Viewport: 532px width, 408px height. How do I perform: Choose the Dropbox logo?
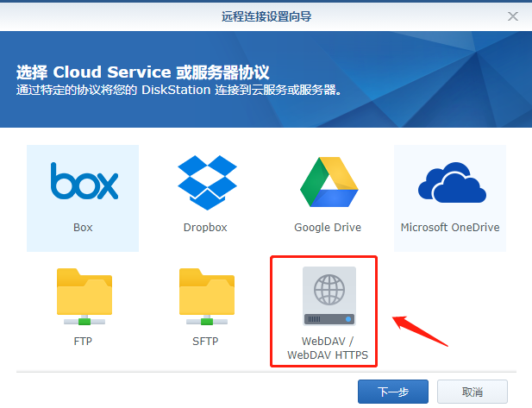pyautogui.click(x=207, y=183)
